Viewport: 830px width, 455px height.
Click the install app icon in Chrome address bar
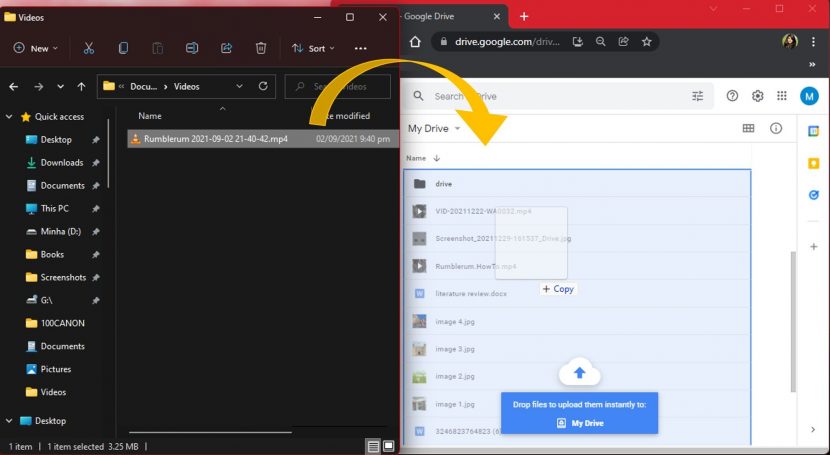(x=578, y=41)
